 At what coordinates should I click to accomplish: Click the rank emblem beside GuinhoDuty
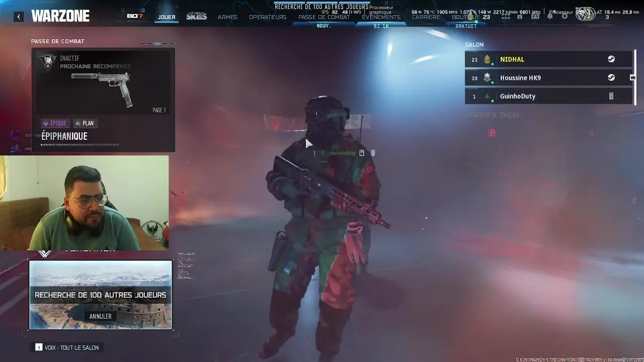[x=487, y=96]
